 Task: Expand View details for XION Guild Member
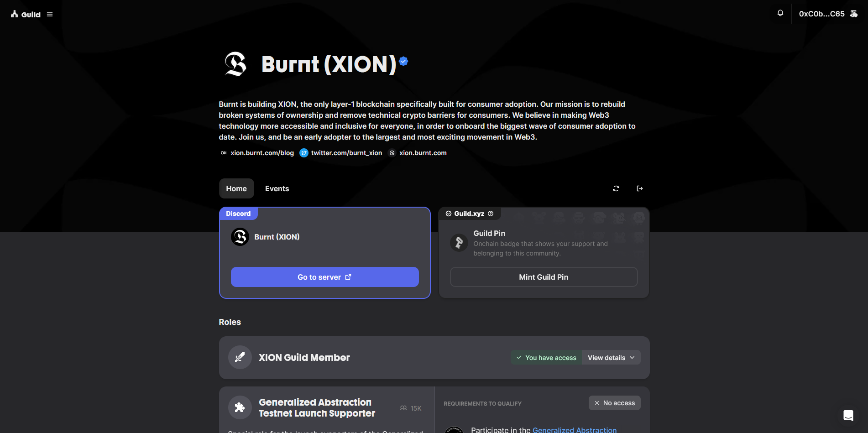coord(611,358)
